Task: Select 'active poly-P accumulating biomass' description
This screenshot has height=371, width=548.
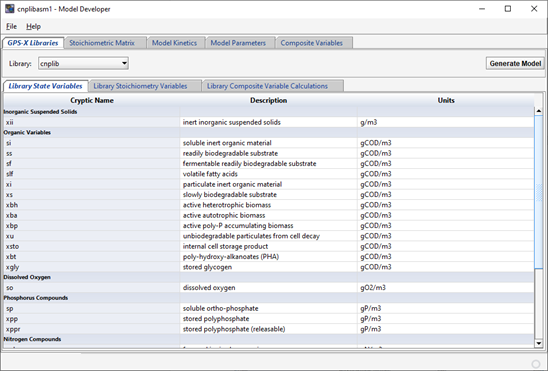Action: tap(268, 226)
